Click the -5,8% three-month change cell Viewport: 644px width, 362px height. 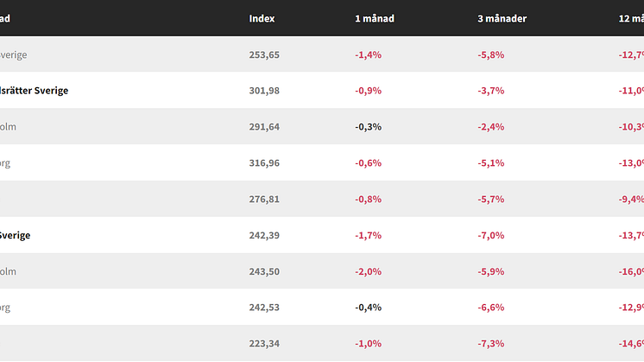[490, 54]
